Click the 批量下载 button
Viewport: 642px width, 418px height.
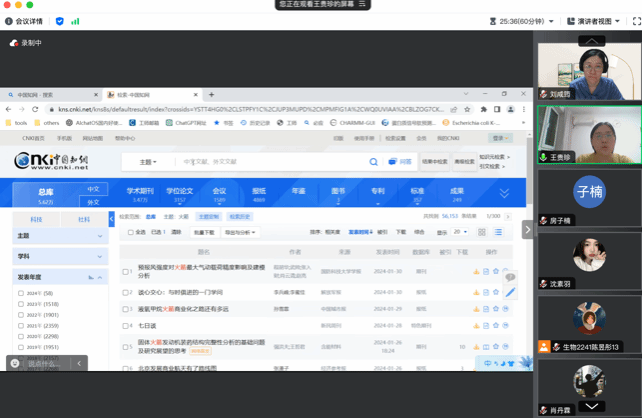pyautogui.click(x=204, y=232)
